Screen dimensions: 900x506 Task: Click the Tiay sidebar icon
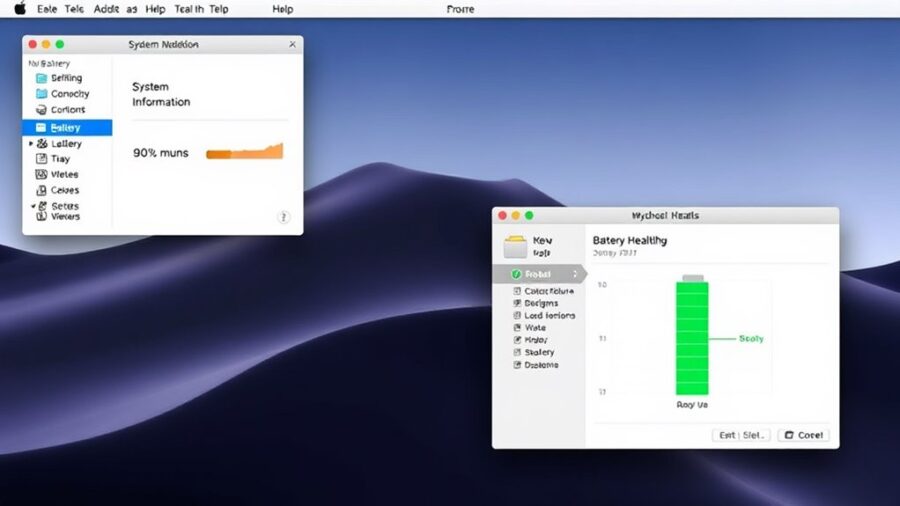(x=41, y=159)
